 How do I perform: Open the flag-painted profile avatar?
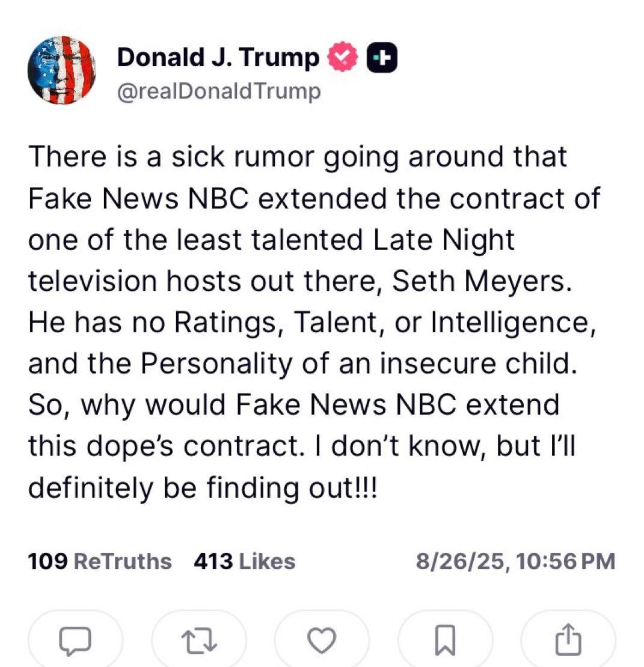[x=61, y=70]
